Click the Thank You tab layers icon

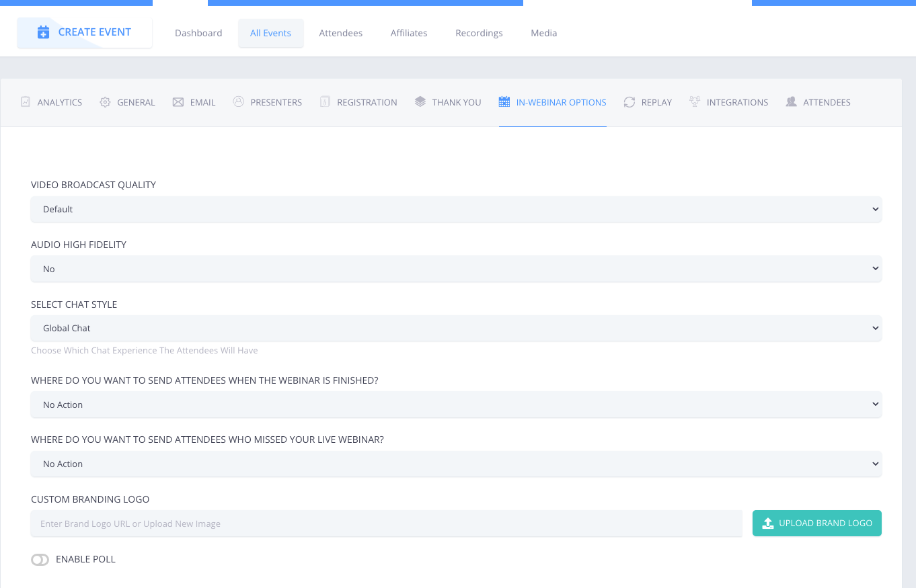coord(420,101)
